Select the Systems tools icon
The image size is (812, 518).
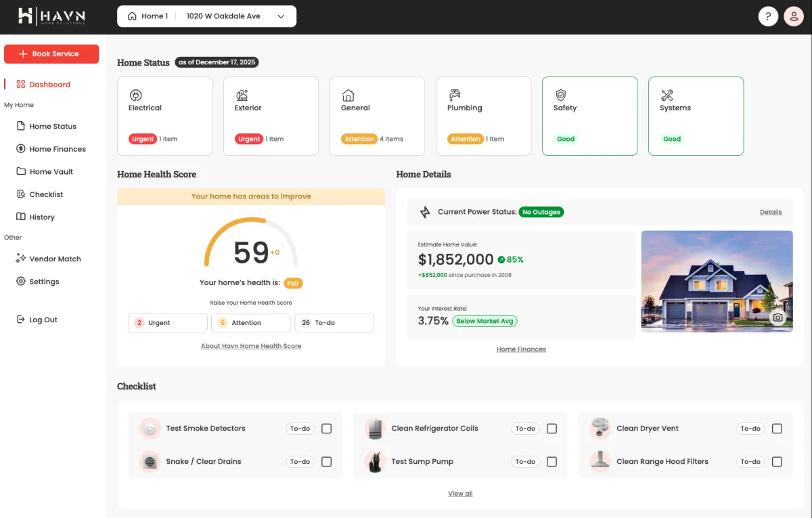pyautogui.click(x=667, y=95)
